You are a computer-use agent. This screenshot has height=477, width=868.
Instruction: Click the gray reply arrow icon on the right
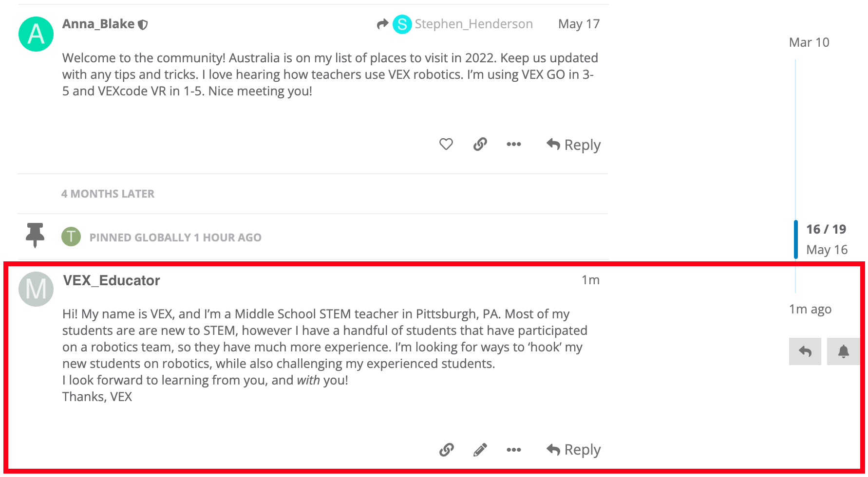tap(804, 351)
